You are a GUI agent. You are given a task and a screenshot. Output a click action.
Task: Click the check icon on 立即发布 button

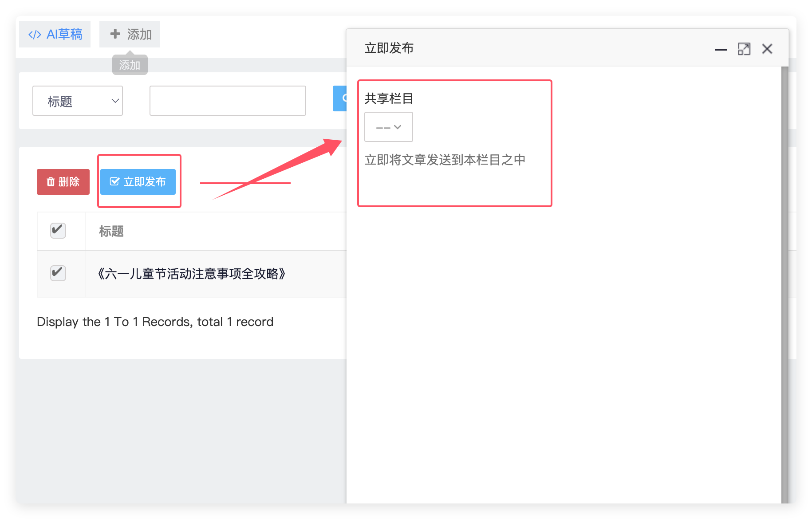[114, 181]
